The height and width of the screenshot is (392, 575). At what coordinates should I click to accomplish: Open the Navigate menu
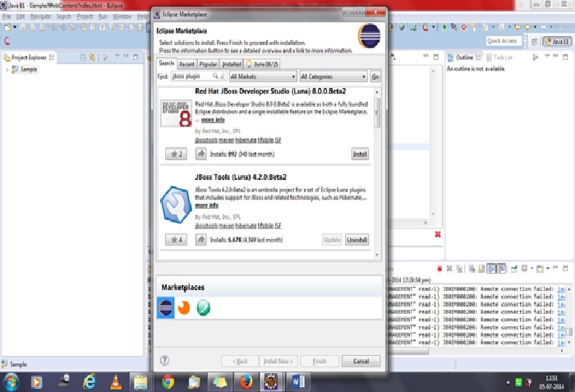(x=41, y=16)
